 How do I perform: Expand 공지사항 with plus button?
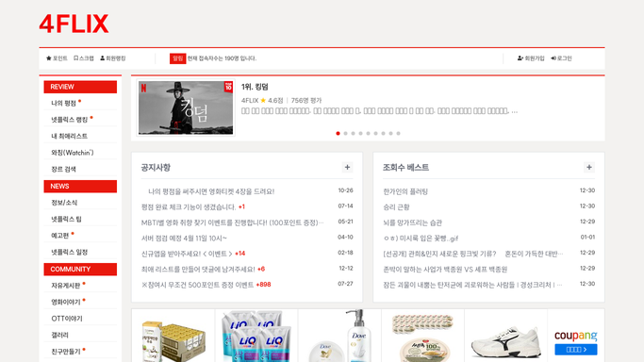click(348, 167)
